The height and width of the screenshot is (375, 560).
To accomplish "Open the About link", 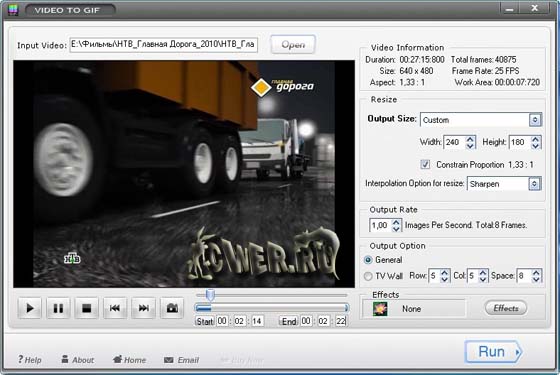I will coord(78,360).
